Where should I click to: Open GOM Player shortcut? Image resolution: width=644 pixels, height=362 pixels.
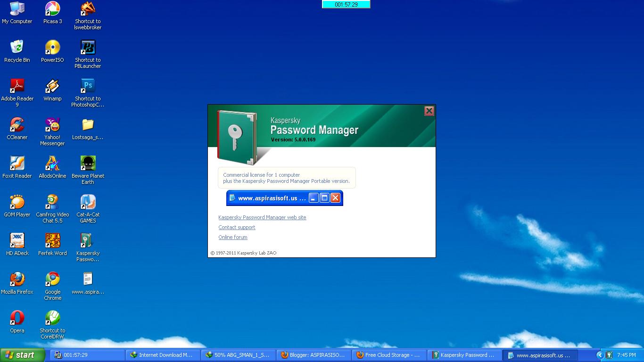click(17, 206)
